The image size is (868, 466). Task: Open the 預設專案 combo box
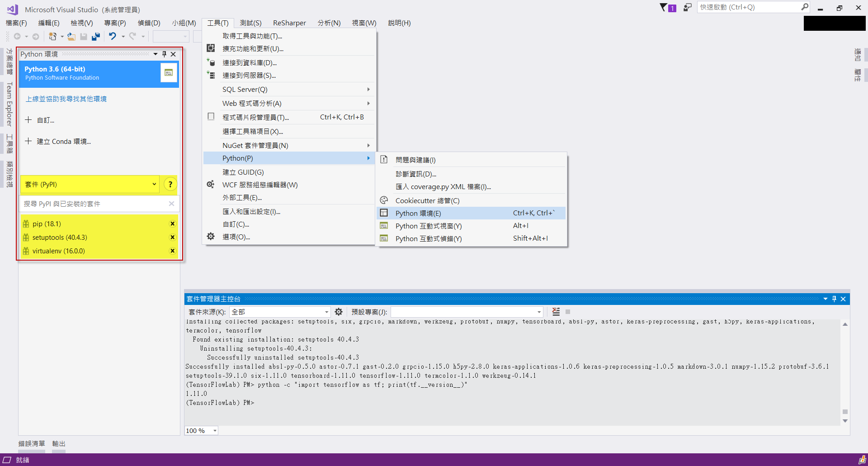[467, 312]
